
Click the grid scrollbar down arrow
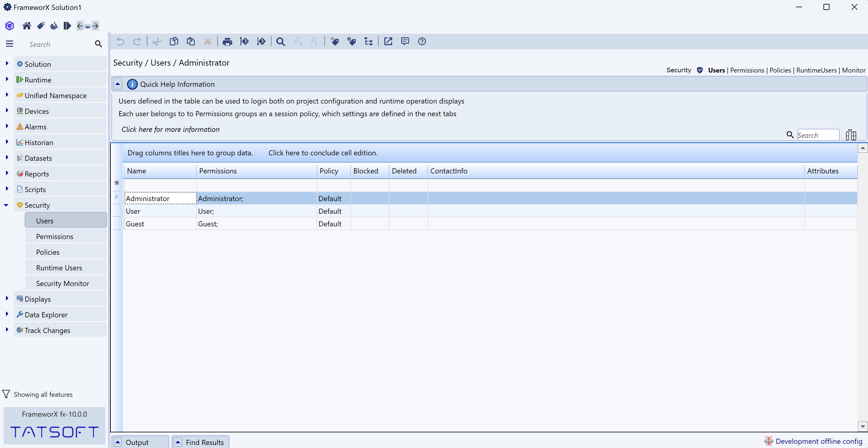(x=862, y=426)
